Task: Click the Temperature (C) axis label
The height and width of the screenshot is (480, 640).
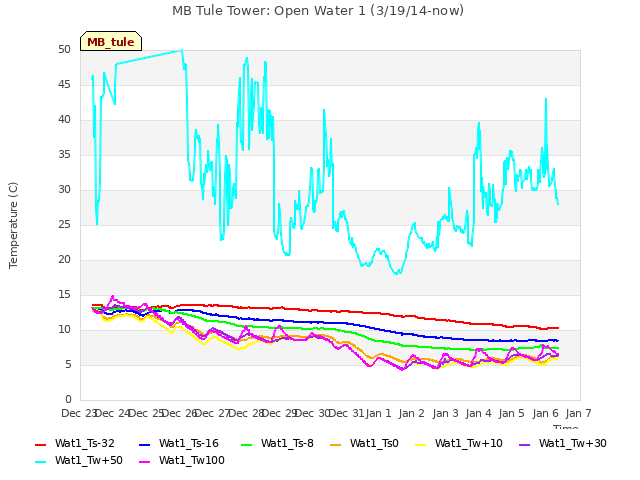Action: (13, 225)
